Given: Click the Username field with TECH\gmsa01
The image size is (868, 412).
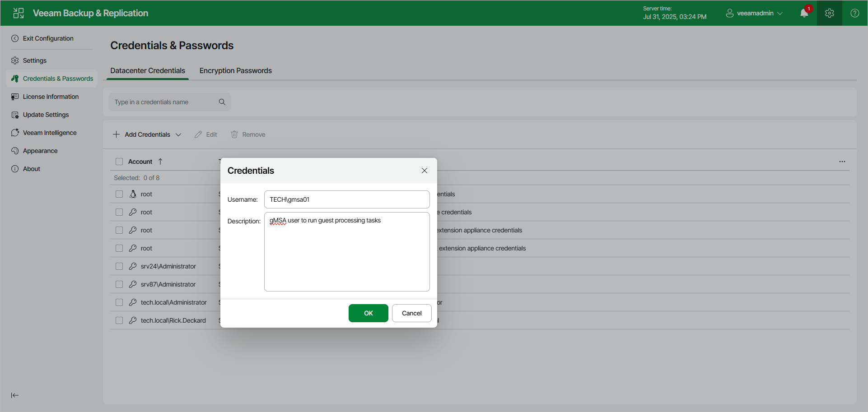Looking at the screenshot, I should [x=347, y=199].
